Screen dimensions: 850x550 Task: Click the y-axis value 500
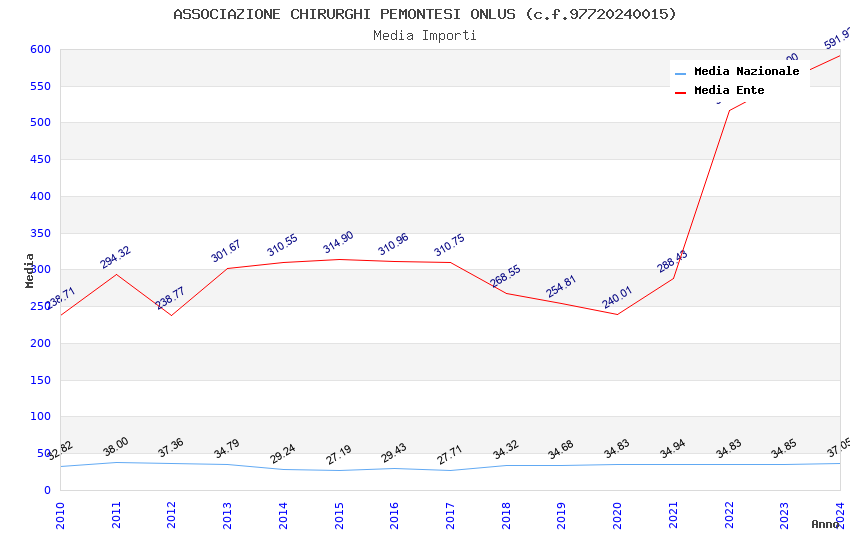point(40,122)
